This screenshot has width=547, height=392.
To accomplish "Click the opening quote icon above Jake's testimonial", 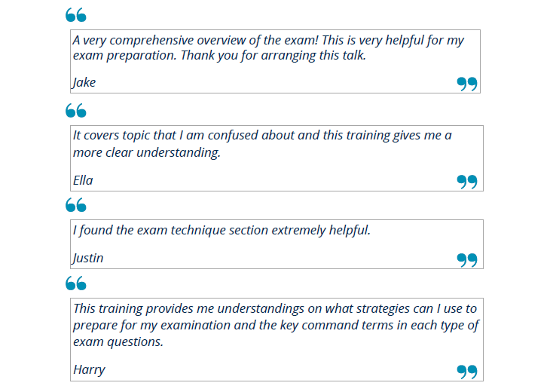I will point(75,15).
